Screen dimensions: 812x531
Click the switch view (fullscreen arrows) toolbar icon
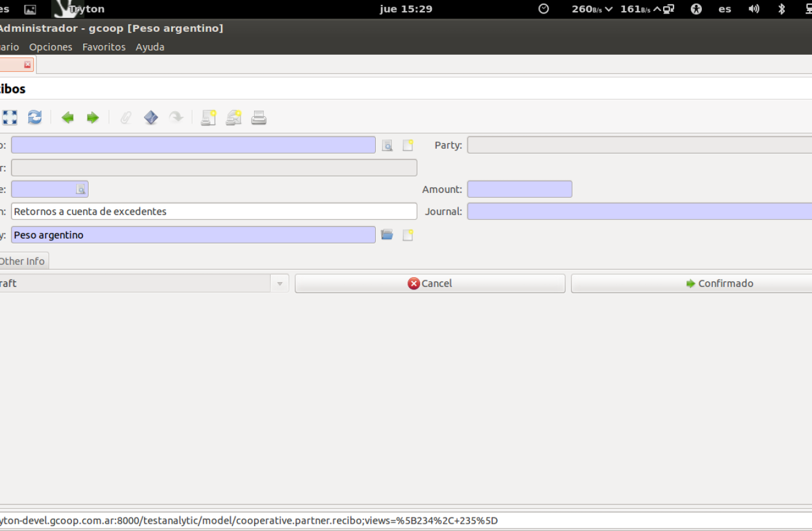10,117
